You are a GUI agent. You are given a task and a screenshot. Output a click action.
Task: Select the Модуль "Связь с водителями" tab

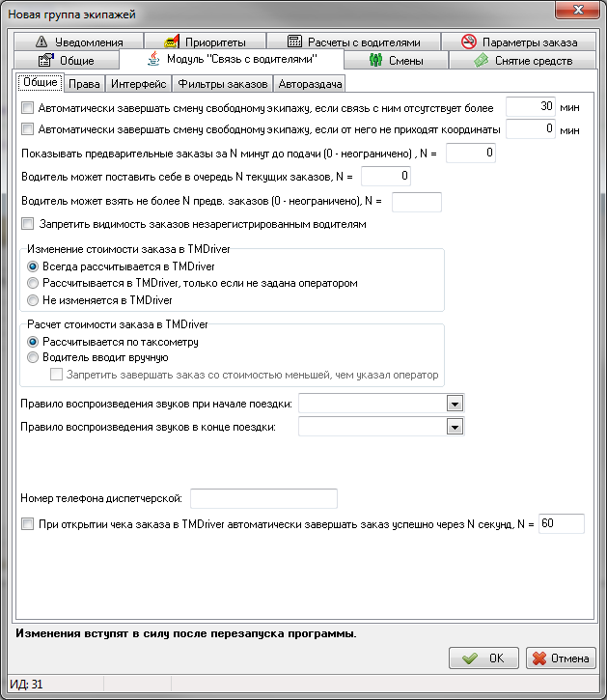click(x=232, y=59)
